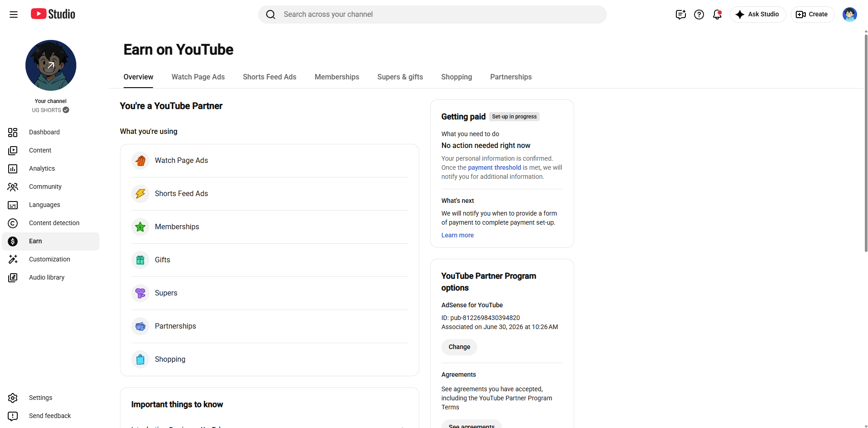Select the Shopping tab

point(456,77)
